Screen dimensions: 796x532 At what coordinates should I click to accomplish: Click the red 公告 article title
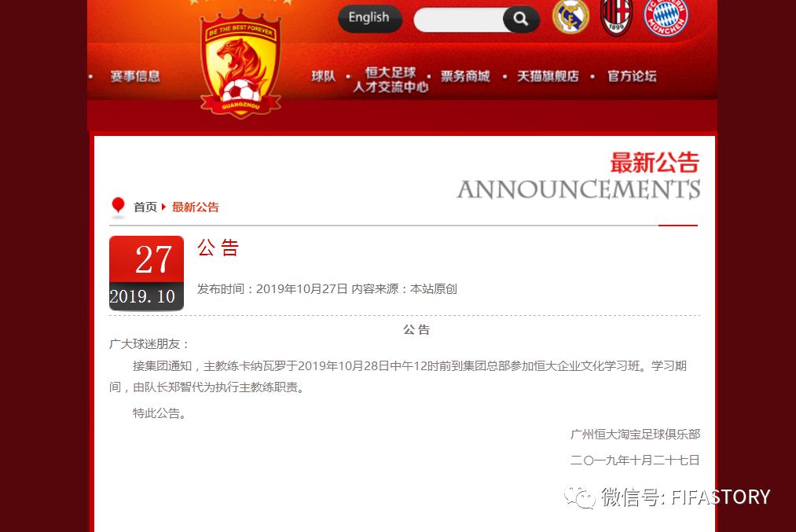218,248
